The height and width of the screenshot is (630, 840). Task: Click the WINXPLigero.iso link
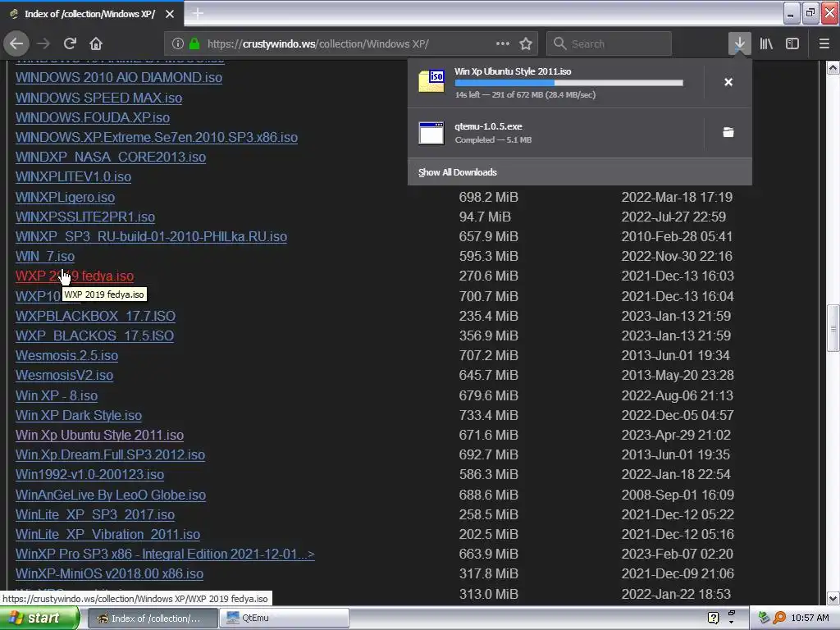click(x=66, y=197)
